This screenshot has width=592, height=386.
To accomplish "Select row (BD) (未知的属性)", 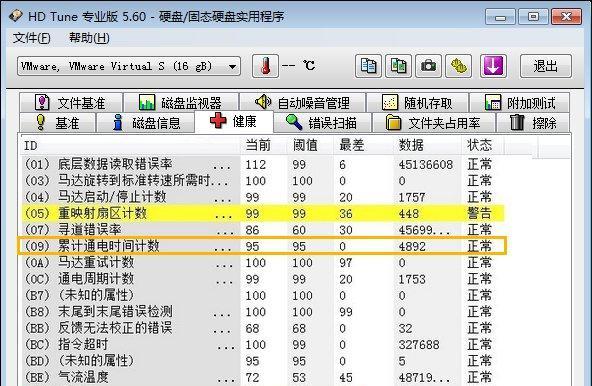I will tap(262, 361).
